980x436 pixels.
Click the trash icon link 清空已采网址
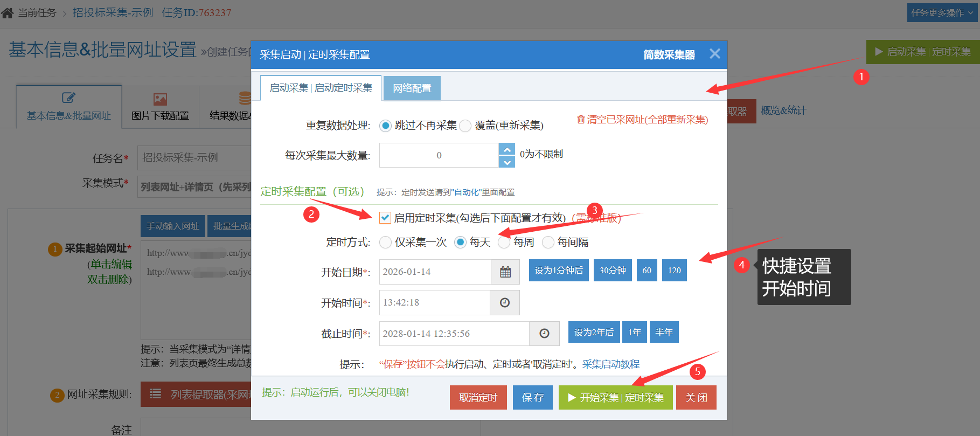[x=642, y=120]
